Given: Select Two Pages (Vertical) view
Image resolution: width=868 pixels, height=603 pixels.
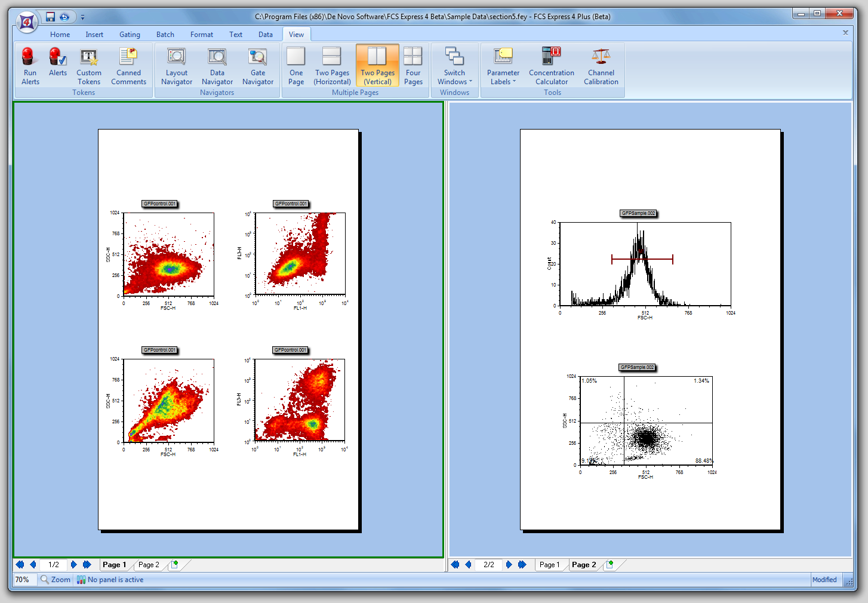Looking at the screenshot, I should 377,66.
